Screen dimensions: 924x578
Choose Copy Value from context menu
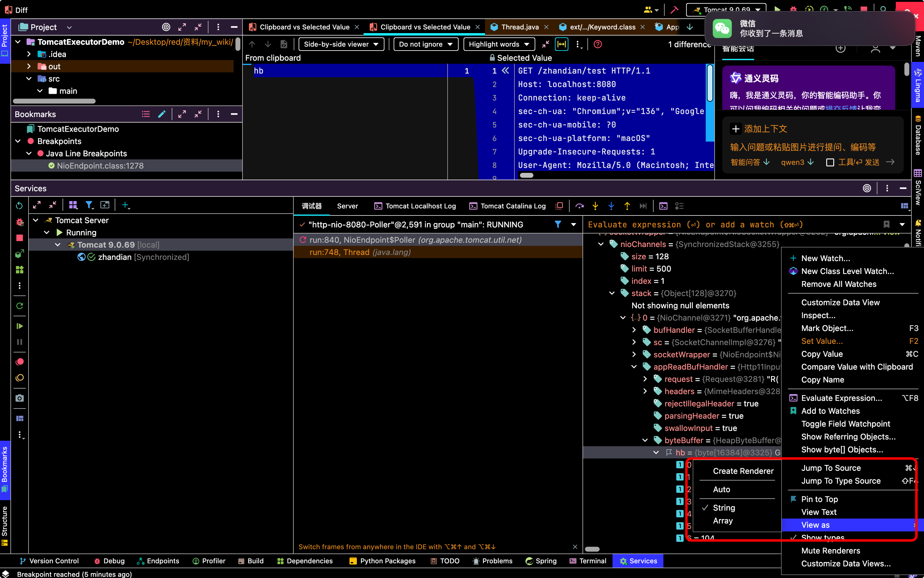click(822, 354)
